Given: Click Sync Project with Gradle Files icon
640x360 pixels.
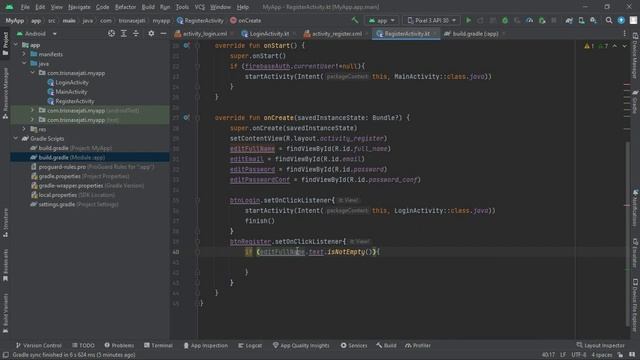Looking at the screenshot, I should pyautogui.click(x=569, y=20).
